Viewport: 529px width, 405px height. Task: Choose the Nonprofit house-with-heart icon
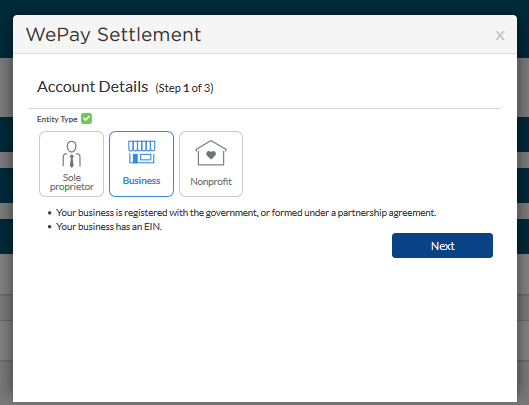(211, 153)
